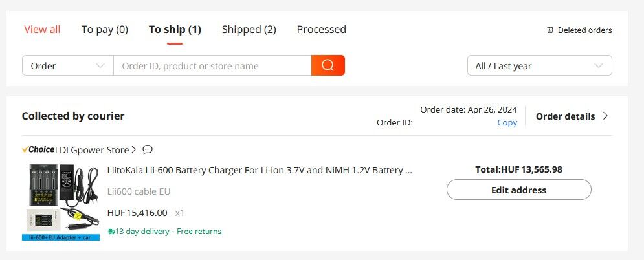Image resolution: width=644 pixels, height=260 pixels.
Task: Click the arrow next to Order details
Action: 606,116
